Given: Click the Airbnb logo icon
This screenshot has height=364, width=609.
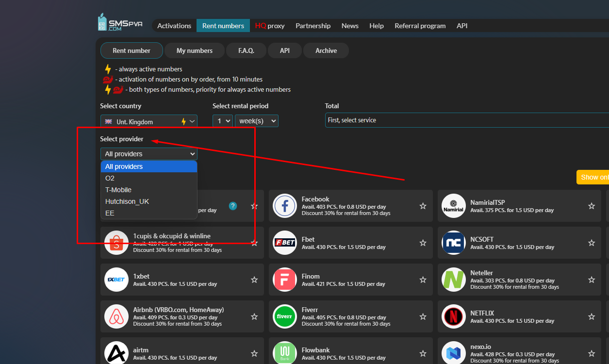Looking at the screenshot, I should coord(116,316).
